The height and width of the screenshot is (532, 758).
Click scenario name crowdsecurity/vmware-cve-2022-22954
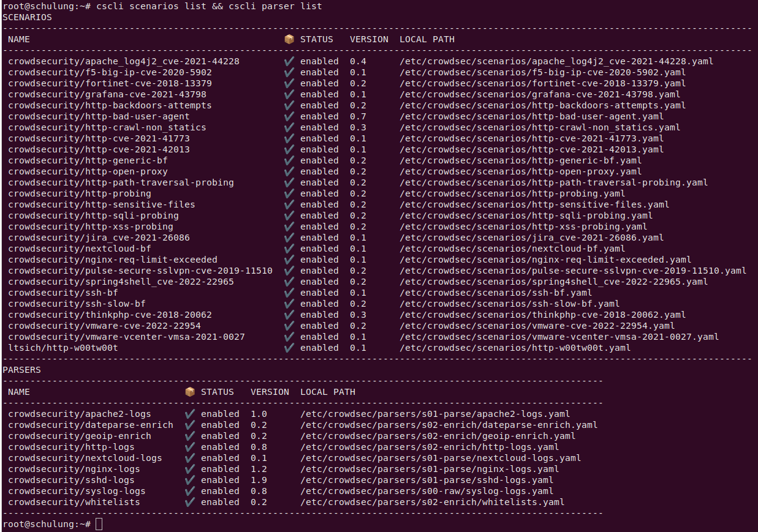click(x=104, y=326)
